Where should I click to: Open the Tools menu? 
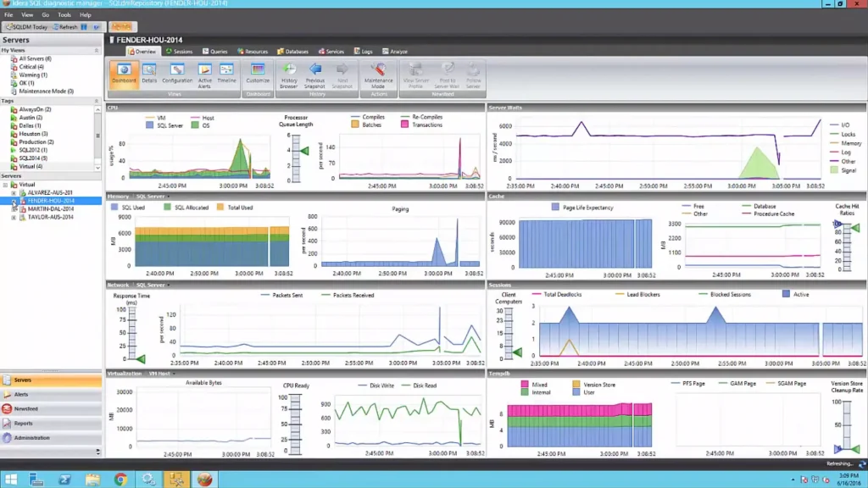click(64, 15)
